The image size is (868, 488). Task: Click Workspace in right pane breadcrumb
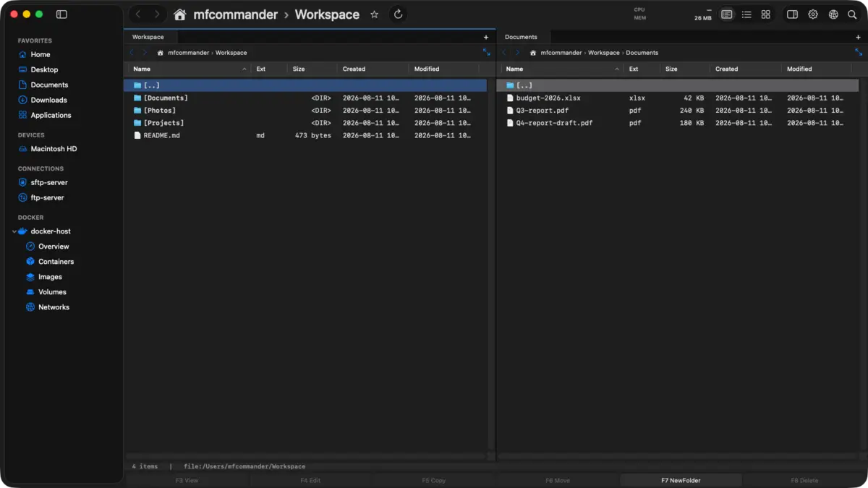[x=604, y=53]
